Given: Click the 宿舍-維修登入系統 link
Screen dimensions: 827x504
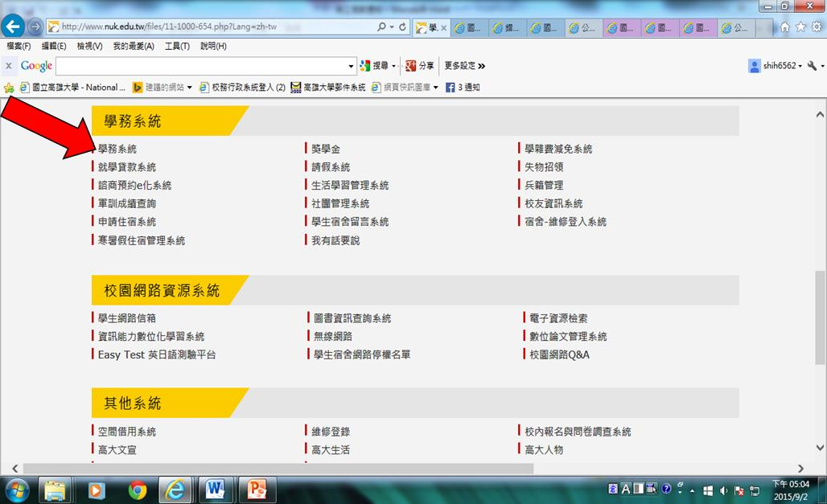Looking at the screenshot, I should pyautogui.click(x=566, y=221).
